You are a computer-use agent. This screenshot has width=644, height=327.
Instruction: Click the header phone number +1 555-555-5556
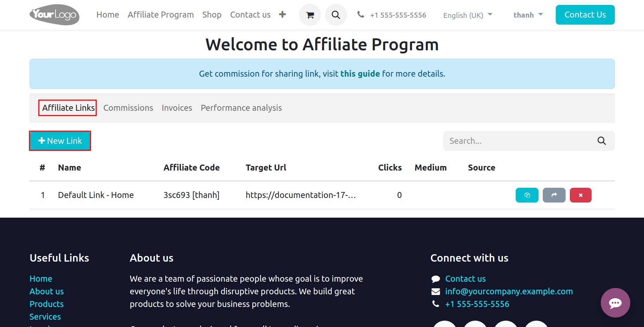pos(398,15)
